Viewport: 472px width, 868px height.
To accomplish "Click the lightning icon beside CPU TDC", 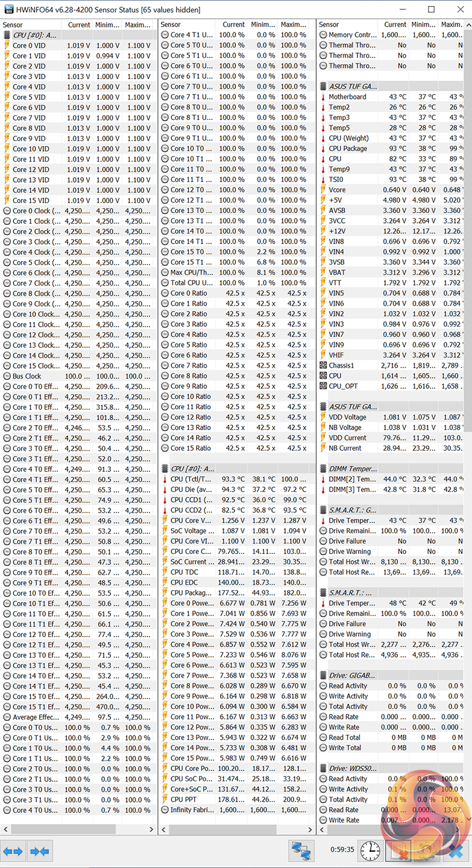I will tap(165, 572).
